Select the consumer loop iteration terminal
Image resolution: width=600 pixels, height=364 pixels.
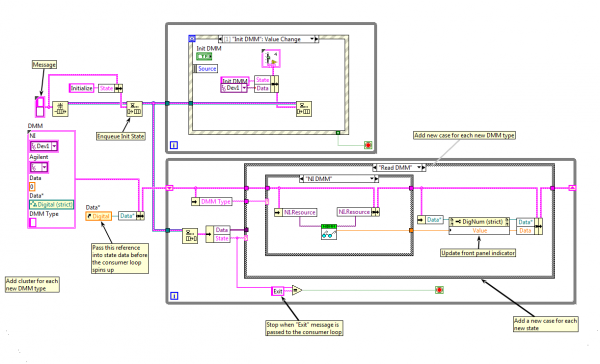[x=174, y=296]
